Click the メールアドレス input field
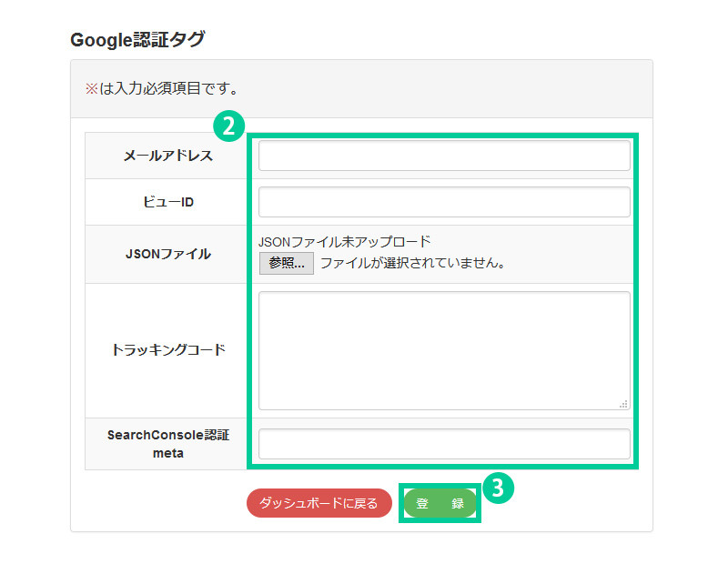 (444, 156)
